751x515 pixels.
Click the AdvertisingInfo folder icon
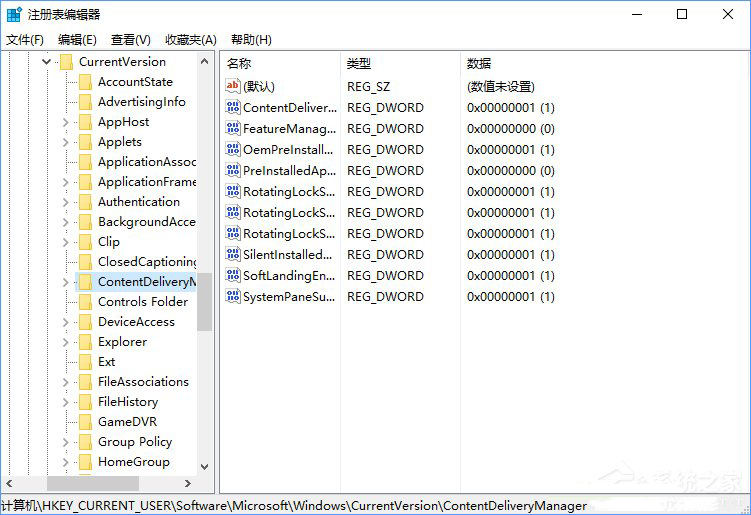click(x=85, y=102)
